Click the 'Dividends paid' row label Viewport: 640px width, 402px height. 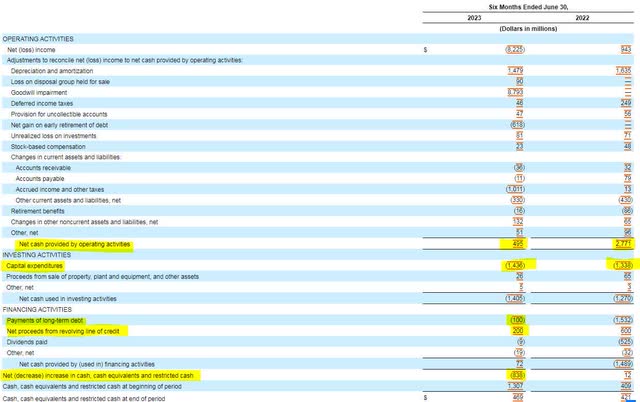pos(32,342)
